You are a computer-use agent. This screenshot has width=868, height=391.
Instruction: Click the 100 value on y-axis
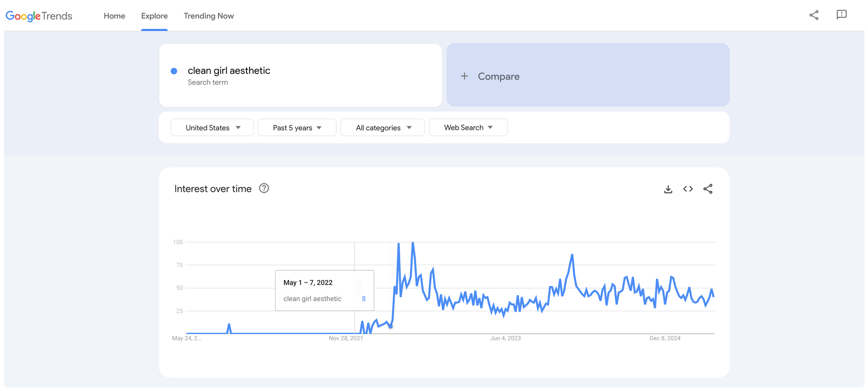178,242
